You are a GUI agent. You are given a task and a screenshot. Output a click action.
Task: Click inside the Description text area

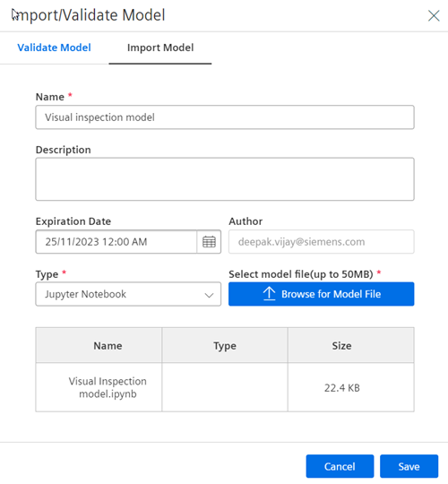(x=225, y=179)
